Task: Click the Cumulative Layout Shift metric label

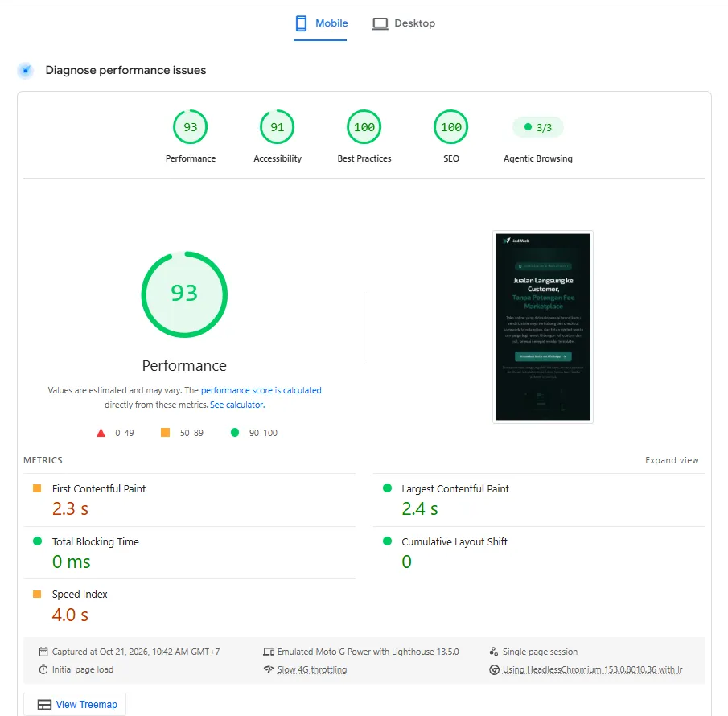Action: click(454, 542)
